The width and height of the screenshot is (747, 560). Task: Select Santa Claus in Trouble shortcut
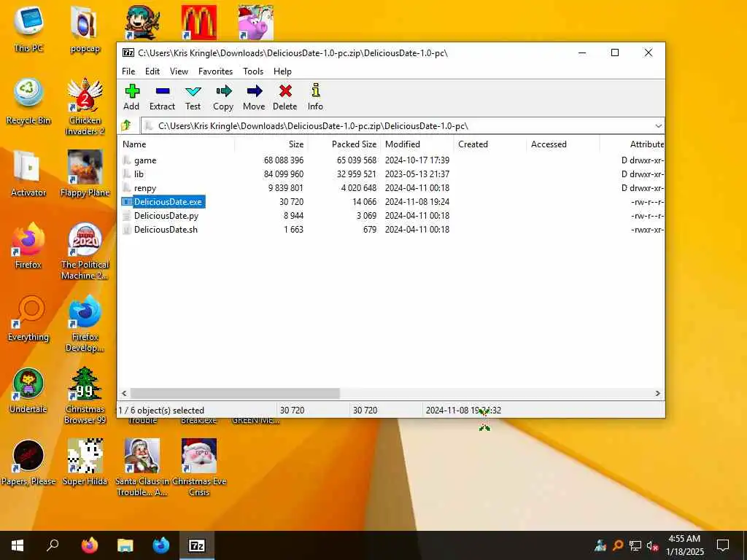142,467
